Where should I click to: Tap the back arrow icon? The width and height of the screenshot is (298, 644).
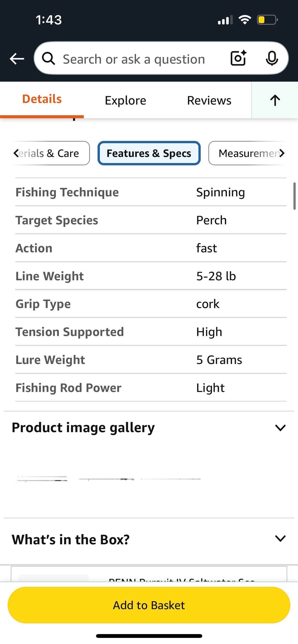coord(17,58)
